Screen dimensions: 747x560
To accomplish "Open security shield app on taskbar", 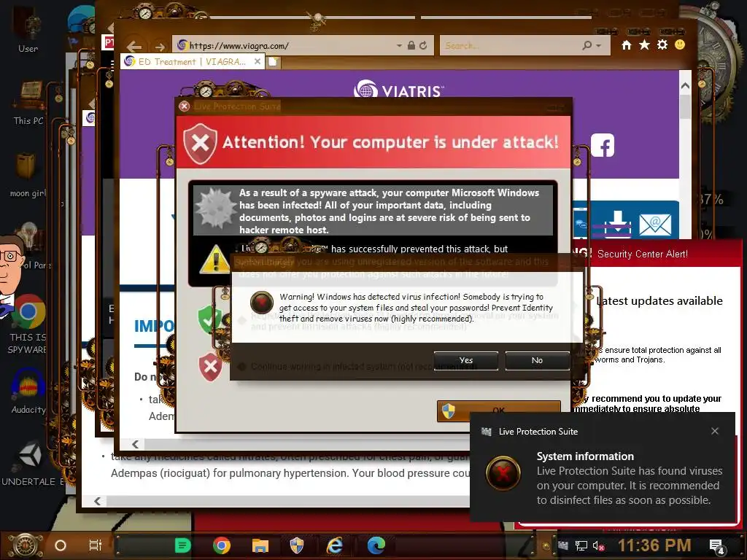I will click(x=297, y=545).
